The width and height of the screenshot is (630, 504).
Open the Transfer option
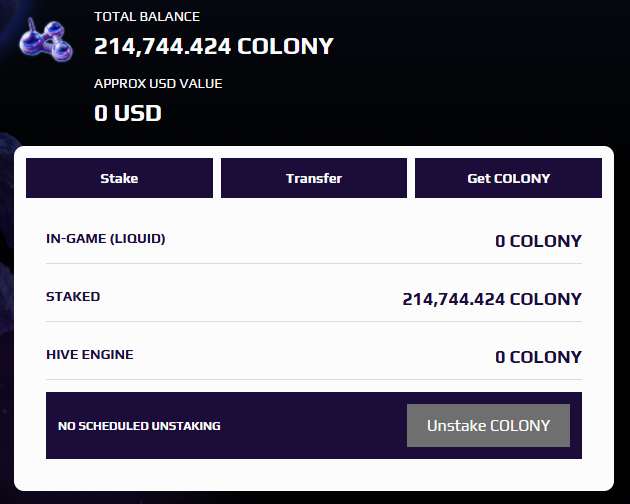pos(314,179)
